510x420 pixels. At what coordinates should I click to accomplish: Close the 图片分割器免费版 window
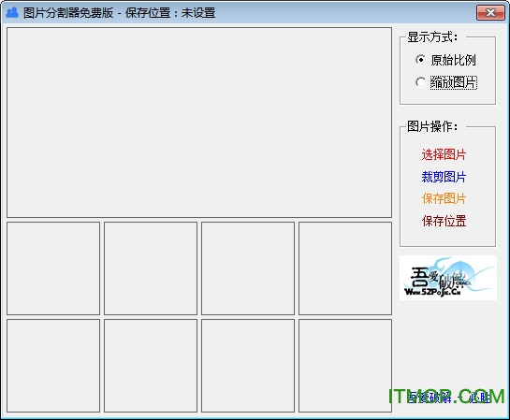(490, 13)
